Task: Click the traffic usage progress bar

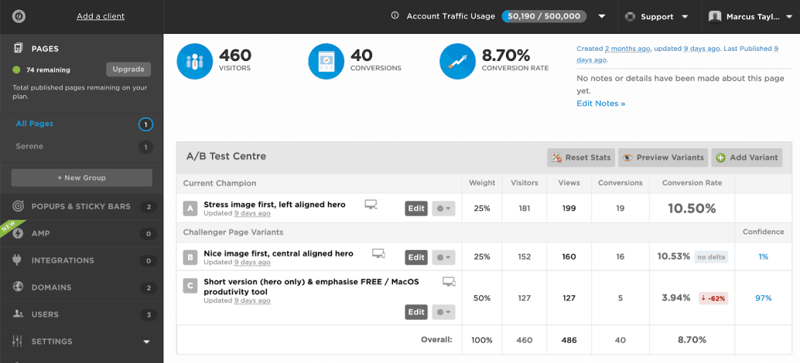Action: [544, 16]
